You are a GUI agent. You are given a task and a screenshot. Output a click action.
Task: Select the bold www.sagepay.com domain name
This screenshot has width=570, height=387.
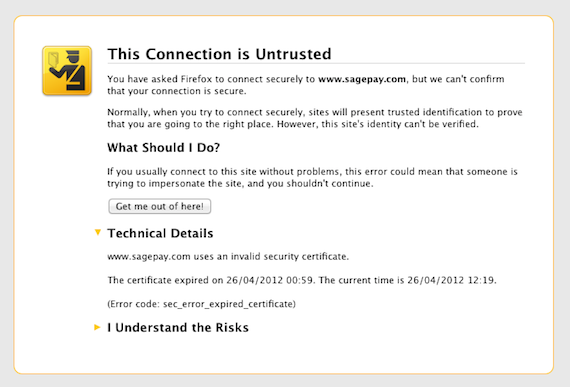[x=362, y=79]
